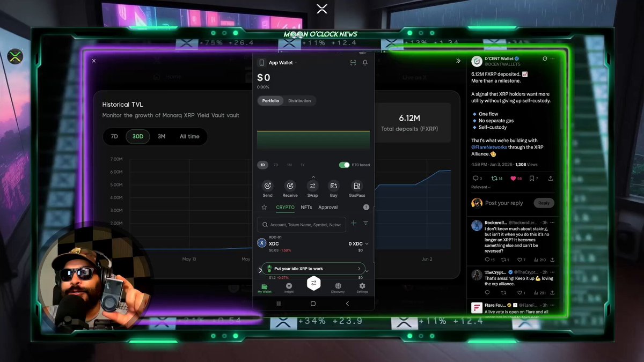644x362 pixels.
Task: Select the CRYPTO tab
Action: 285,207
